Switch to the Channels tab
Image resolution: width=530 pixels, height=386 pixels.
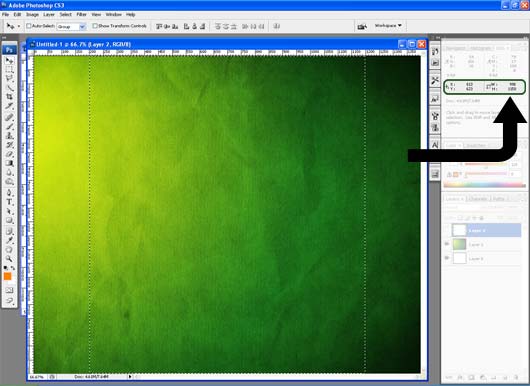(x=478, y=199)
